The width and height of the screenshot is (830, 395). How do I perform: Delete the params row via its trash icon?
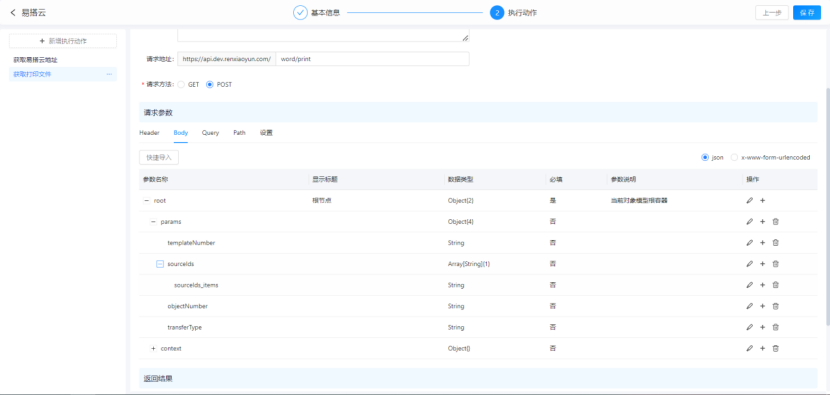click(775, 222)
